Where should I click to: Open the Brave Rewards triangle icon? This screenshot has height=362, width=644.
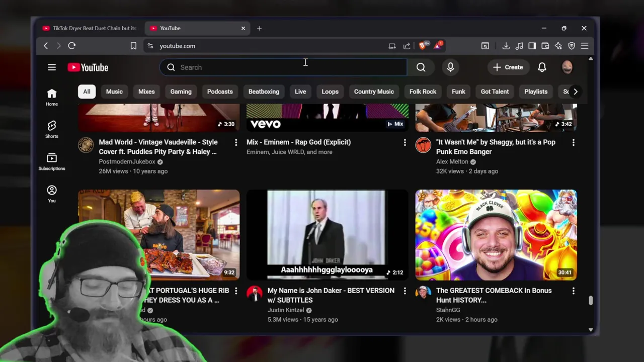pos(438,46)
